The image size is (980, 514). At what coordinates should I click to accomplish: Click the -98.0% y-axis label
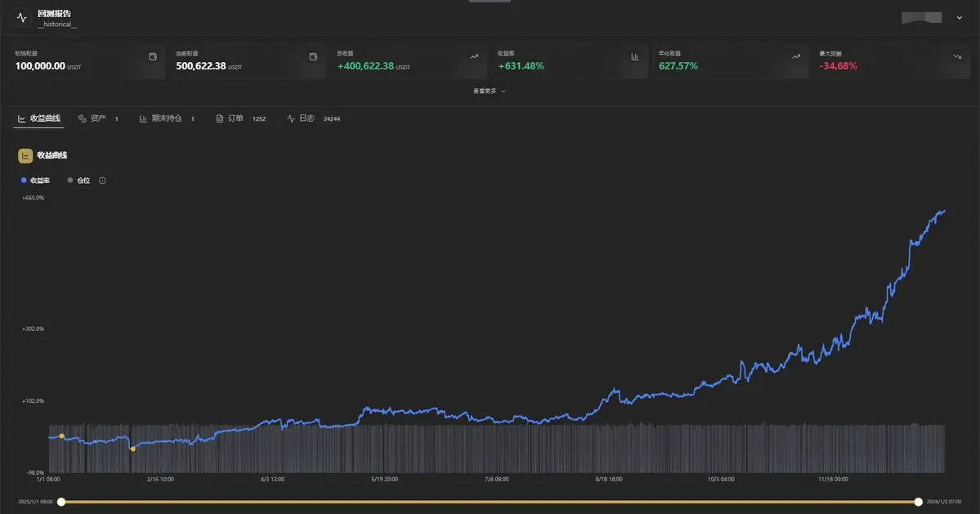[x=35, y=473]
